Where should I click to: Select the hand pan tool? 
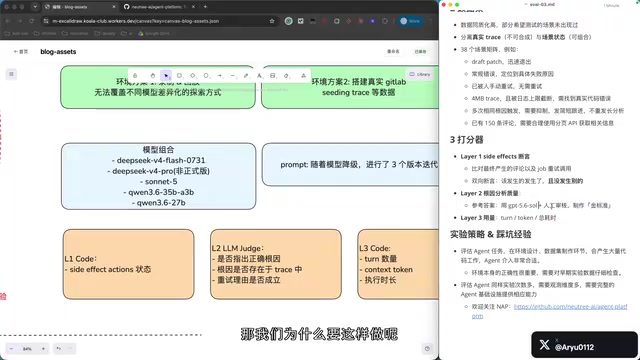click(x=153, y=76)
